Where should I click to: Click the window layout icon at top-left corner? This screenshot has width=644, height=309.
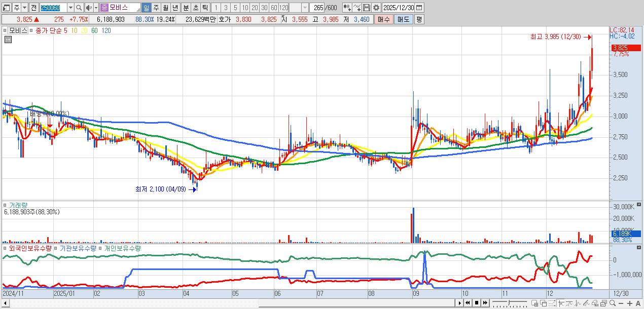click(7, 8)
